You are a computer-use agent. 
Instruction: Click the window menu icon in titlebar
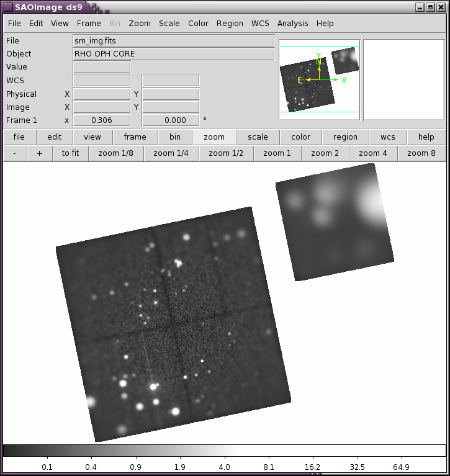click(x=9, y=7)
